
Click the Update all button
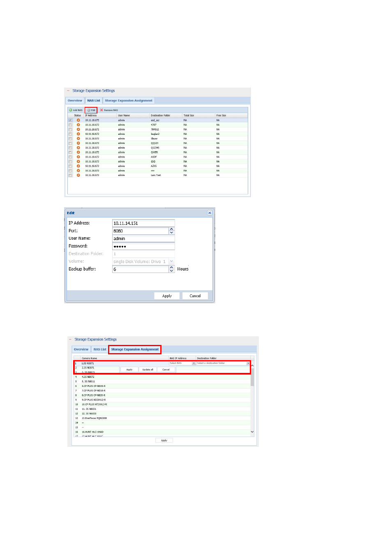148,370
